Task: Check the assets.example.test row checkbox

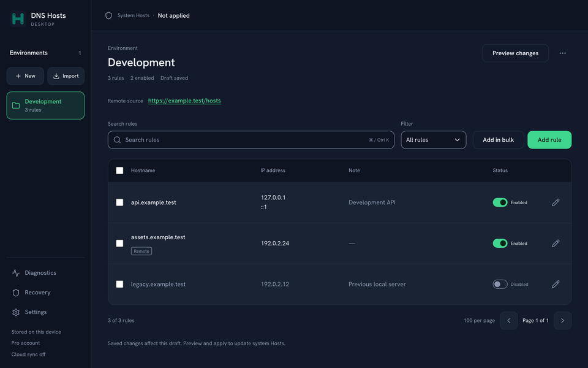Action: point(119,243)
